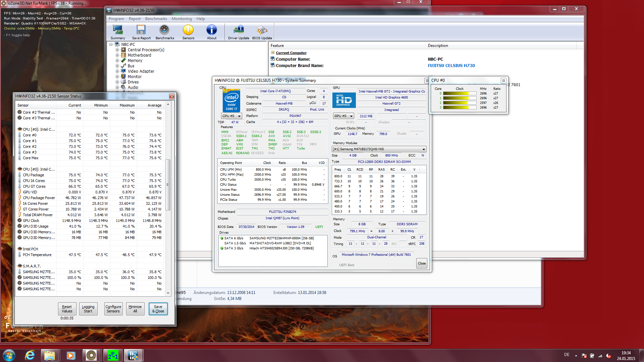Open the Sensors toolbar icon
Image resolution: width=644 pixels, height=362 pixels.
188,32
